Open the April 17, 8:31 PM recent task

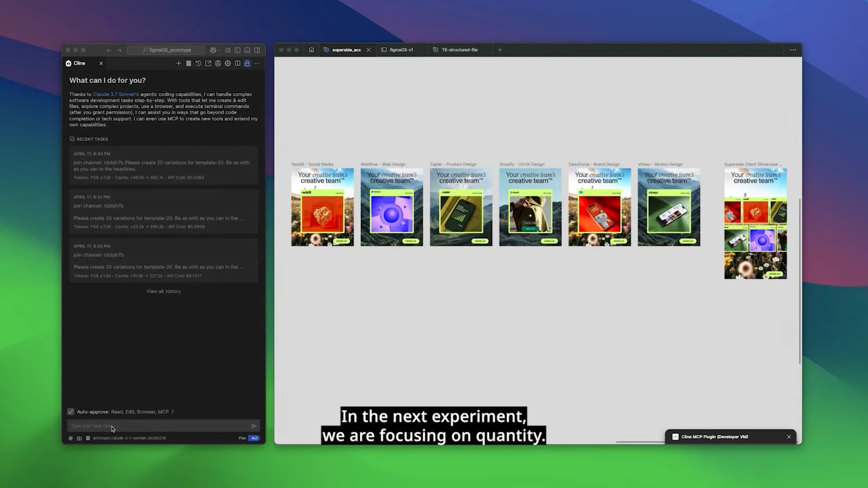pyautogui.click(x=164, y=212)
